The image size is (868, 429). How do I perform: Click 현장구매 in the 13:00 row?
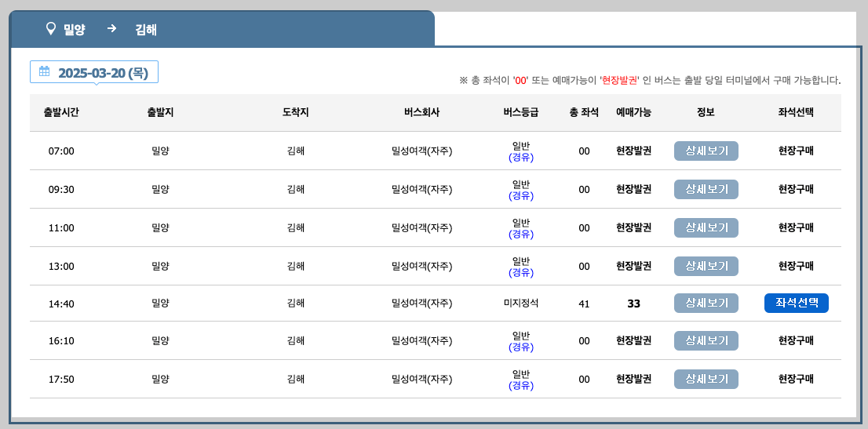pos(796,266)
